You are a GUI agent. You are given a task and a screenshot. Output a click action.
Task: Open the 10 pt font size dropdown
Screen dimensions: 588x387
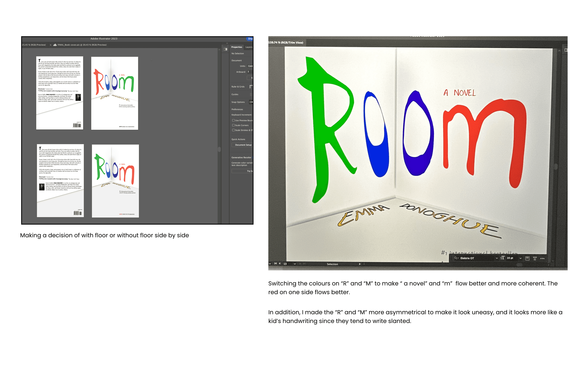coord(520,258)
